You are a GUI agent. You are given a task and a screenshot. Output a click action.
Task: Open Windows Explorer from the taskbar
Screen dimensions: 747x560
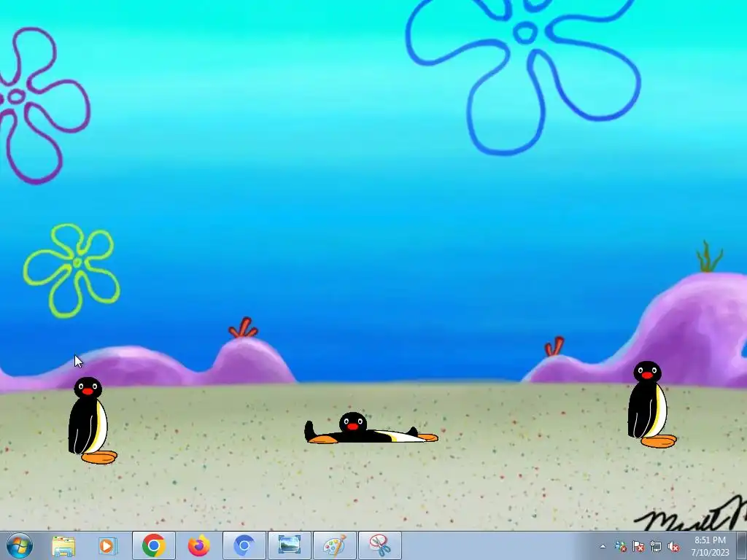[x=63, y=545]
